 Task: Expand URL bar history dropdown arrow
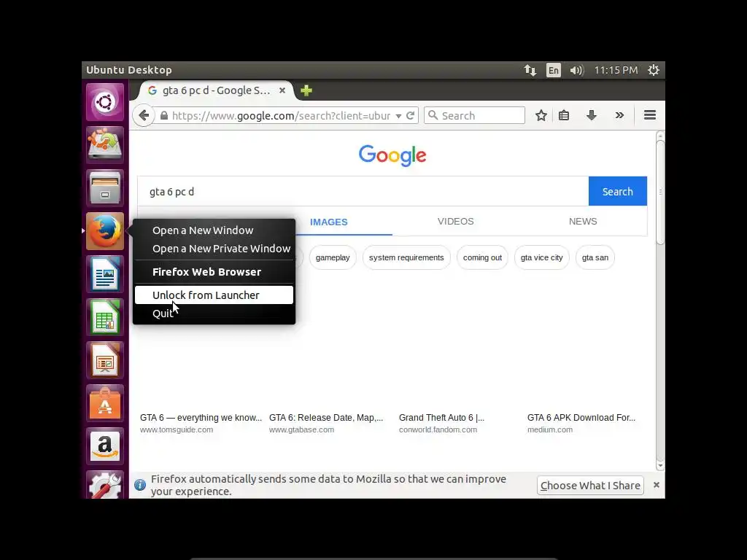398,116
